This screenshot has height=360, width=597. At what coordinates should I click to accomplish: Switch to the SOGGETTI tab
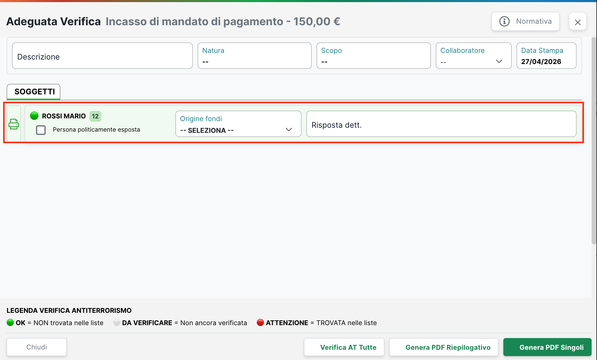[x=34, y=92]
